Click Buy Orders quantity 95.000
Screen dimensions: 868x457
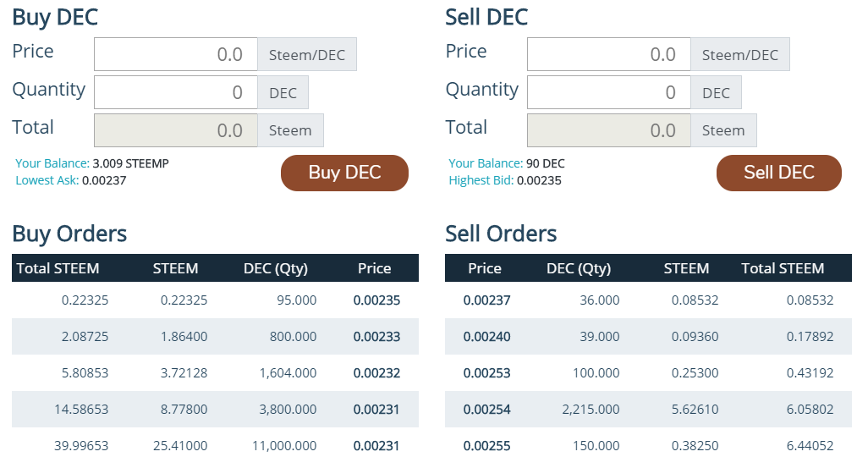click(297, 300)
